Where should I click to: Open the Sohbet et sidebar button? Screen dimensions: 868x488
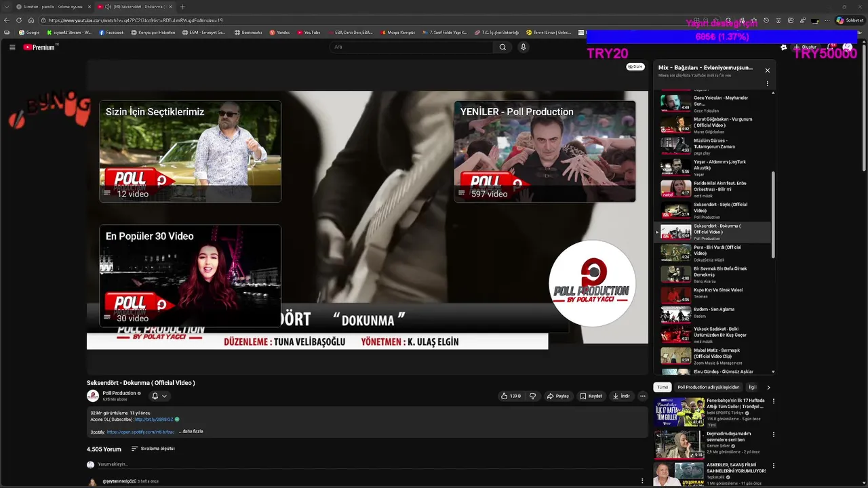[850, 20]
